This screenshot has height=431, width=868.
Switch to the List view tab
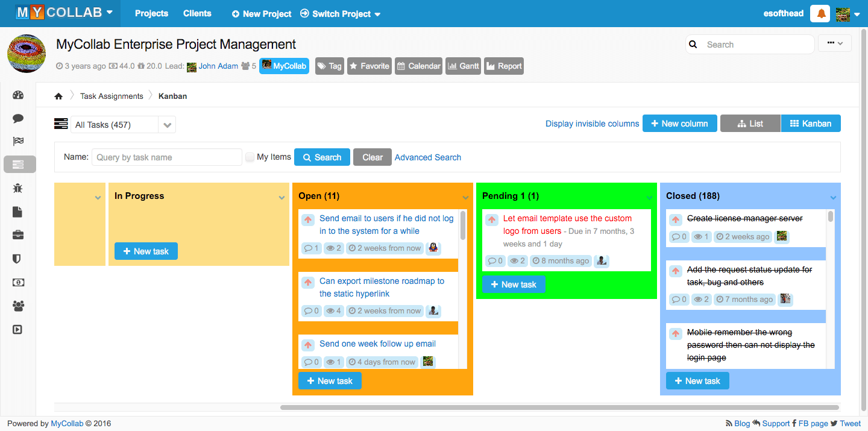coord(750,123)
